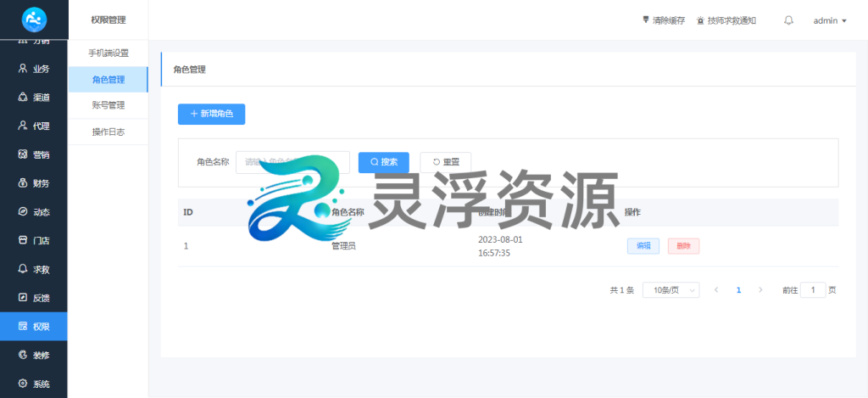Open the 渠道 sidebar section
This screenshot has height=398, width=868.
click(x=34, y=98)
